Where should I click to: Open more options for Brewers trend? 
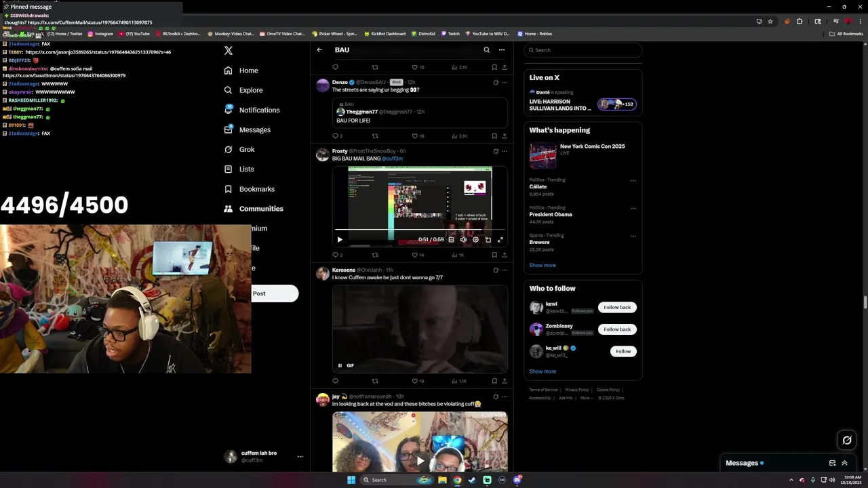pos(633,237)
